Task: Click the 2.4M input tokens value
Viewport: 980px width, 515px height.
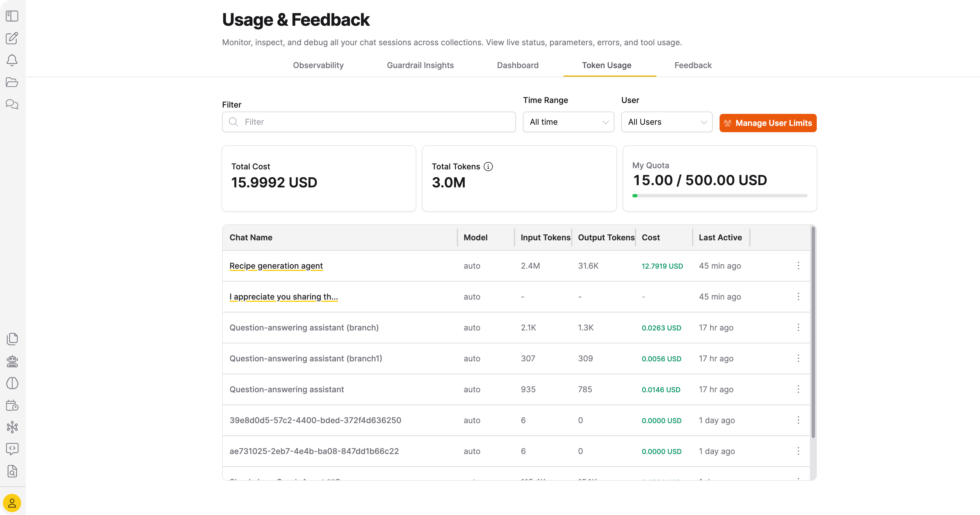Action: click(x=530, y=266)
